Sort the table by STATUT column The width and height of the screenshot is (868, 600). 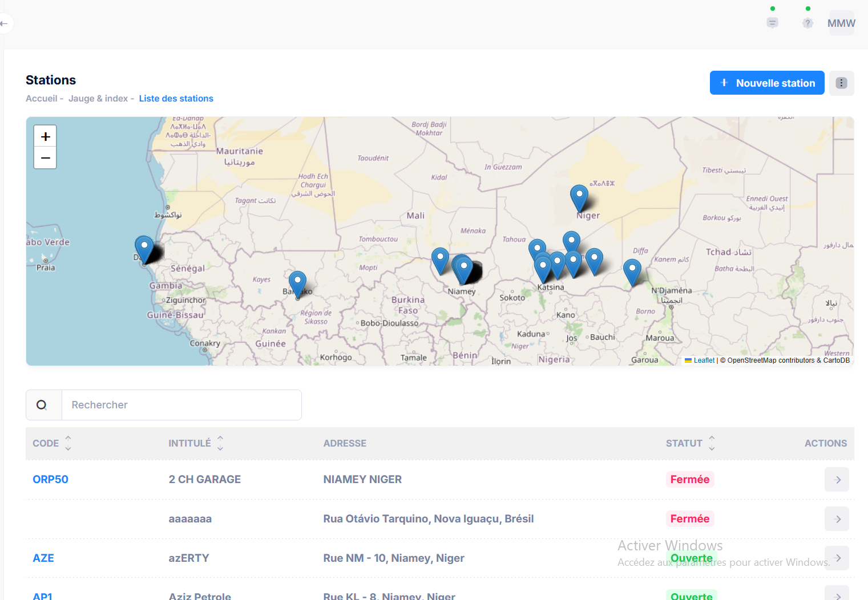711,443
